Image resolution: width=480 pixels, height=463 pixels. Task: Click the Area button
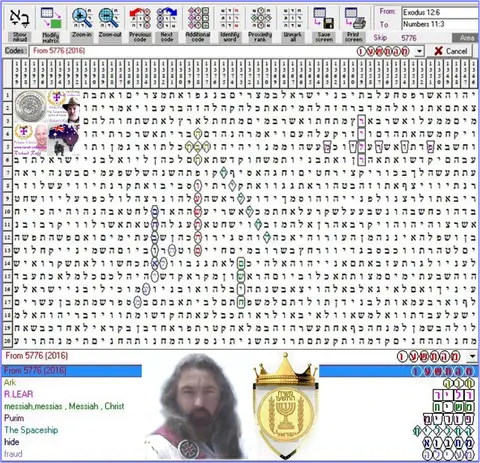(x=466, y=38)
